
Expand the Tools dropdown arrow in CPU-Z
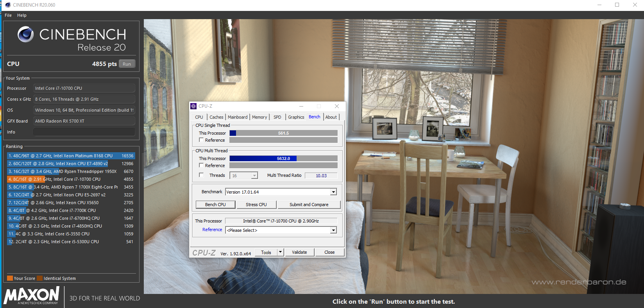coord(280,252)
